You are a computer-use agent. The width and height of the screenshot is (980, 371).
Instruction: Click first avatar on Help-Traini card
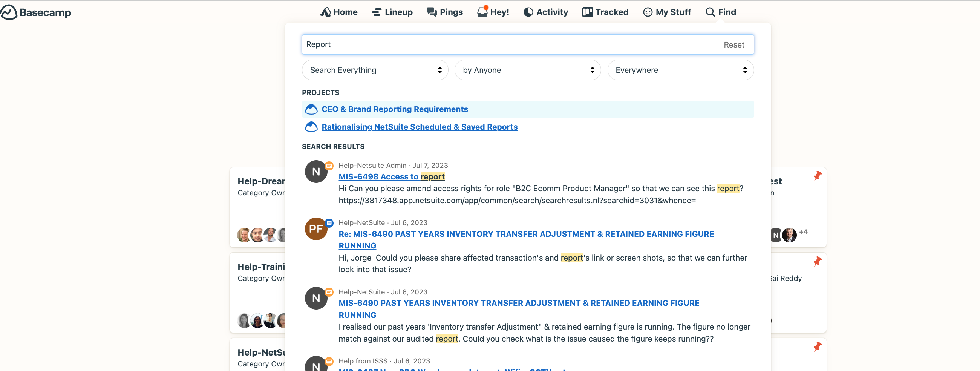pyautogui.click(x=243, y=320)
